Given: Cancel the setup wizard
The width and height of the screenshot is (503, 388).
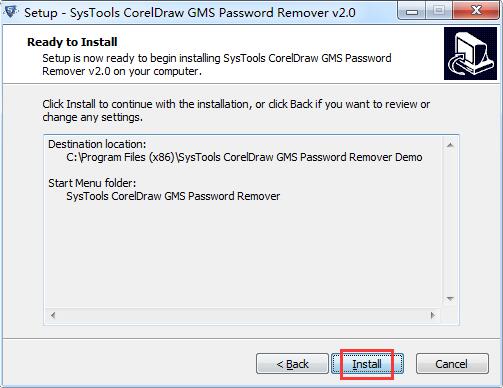Looking at the screenshot, I should (x=452, y=364).
